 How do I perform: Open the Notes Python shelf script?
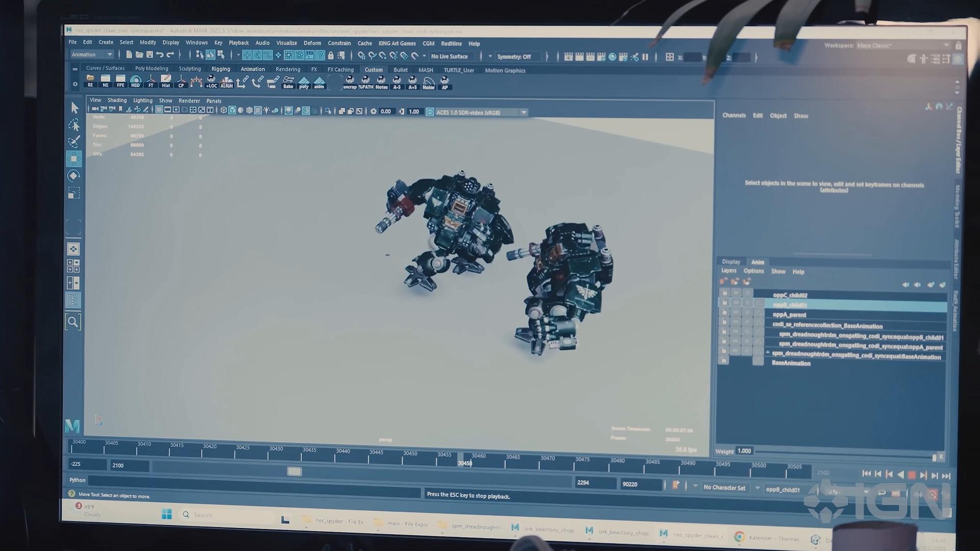381,82
